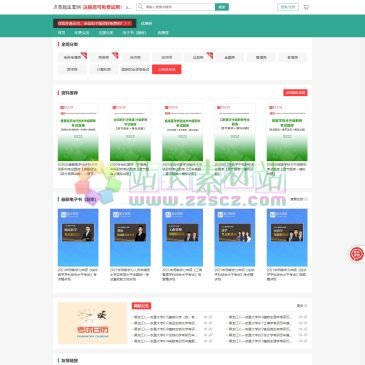The height and width of the screenshot is (365, 365).
Task: Open the second green book cover thumbnail
Action: click(x=130, y=132)
